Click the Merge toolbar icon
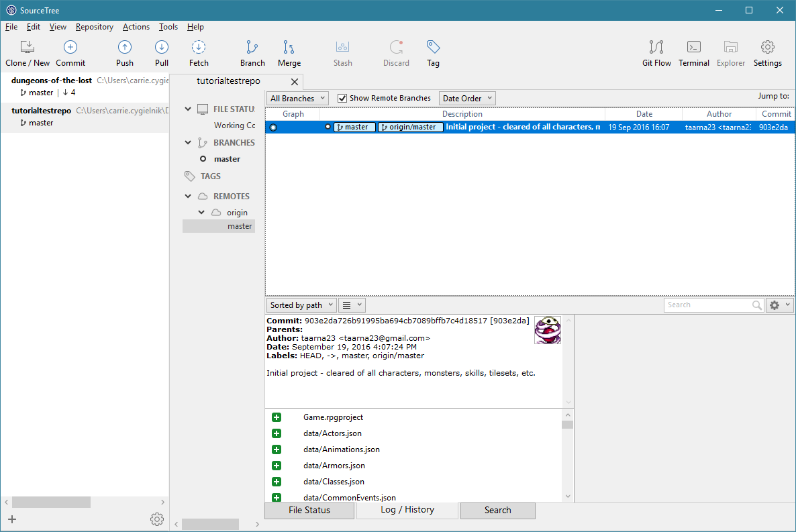The height and width of the screenshot is (532, 796). (289, 47)
